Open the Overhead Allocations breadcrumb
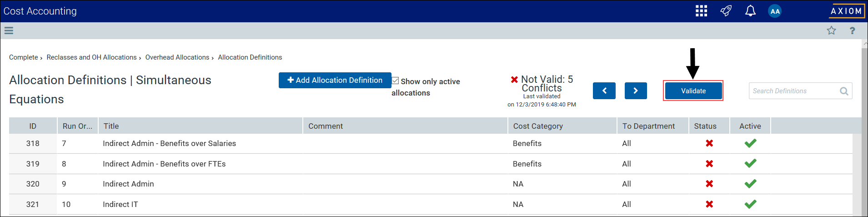The height and width of the screenshot is (217, 868). tap(177, 57)
